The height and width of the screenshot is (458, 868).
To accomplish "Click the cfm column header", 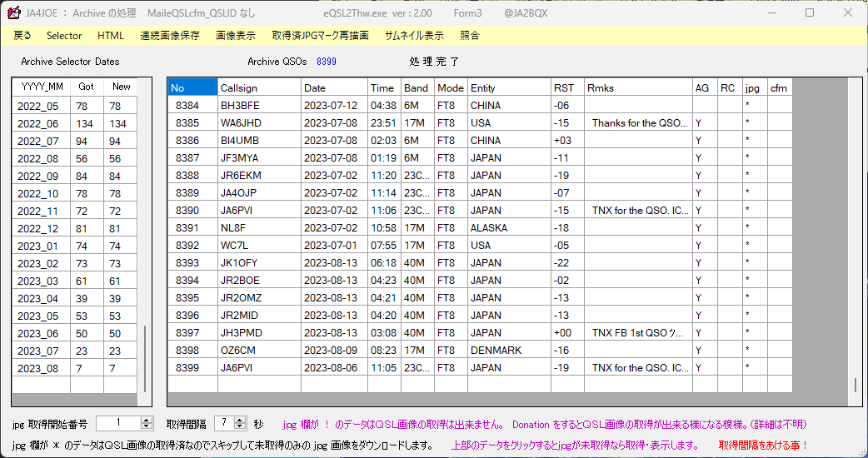I will pyautogui.click(x=780, y=87).
